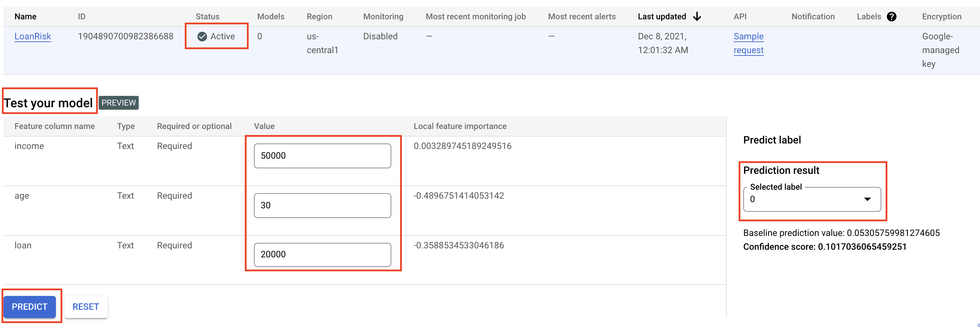This screenshot has height=327, width=980.
Task: Click the loan feature name
Action: pyautogui.click(x=23, y=245)
